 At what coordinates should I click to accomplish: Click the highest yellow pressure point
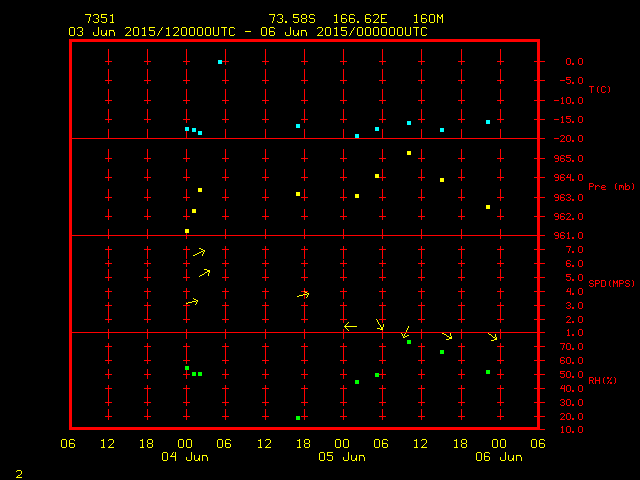coord(409,153)
